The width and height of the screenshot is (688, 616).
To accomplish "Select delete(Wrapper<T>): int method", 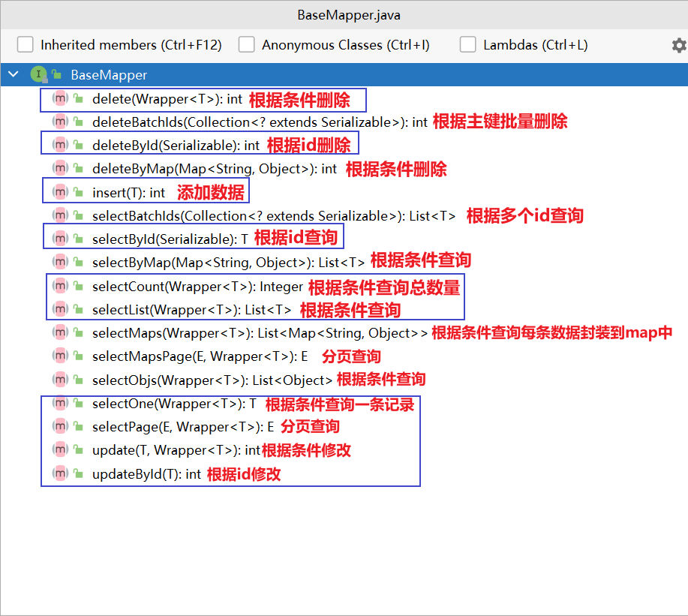I will (x=167, y=99).
